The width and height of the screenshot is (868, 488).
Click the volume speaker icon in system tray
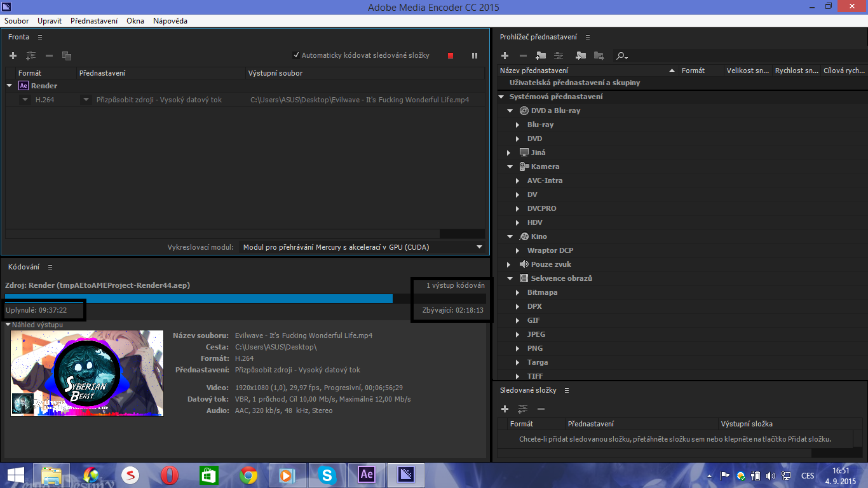click(771, 475)
